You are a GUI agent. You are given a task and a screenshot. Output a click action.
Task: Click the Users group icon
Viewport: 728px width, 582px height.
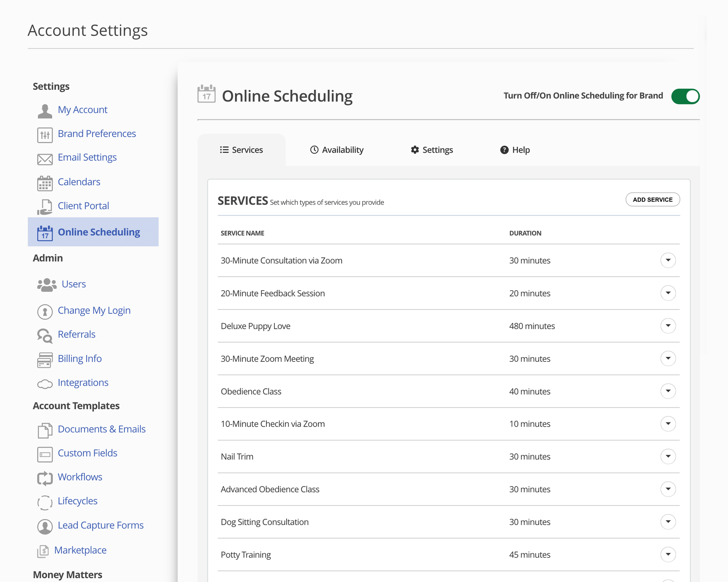point(47,285)
